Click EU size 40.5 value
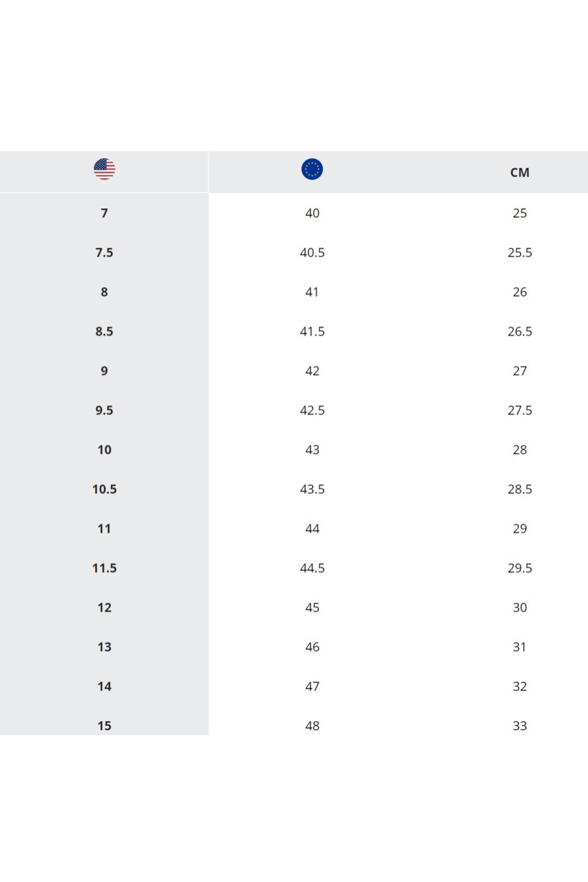Screen dimensions: 588x882 click(312, 252)
